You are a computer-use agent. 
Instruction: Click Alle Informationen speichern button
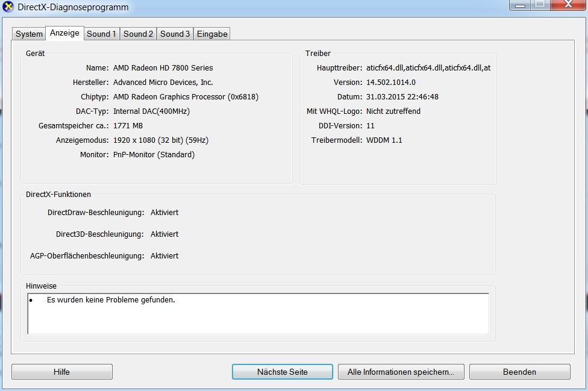click(x=401, y=372)
